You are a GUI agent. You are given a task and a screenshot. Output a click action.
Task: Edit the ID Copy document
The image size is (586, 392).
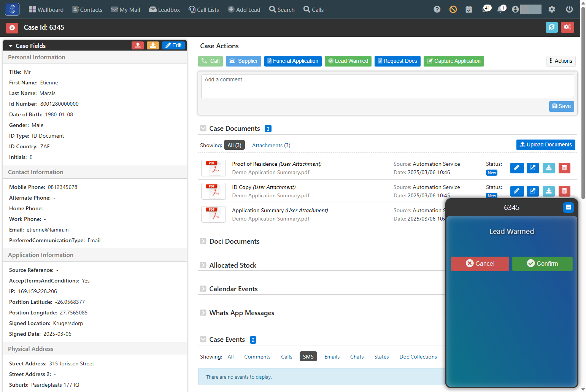pyautogui.click(x=517, y=191)
